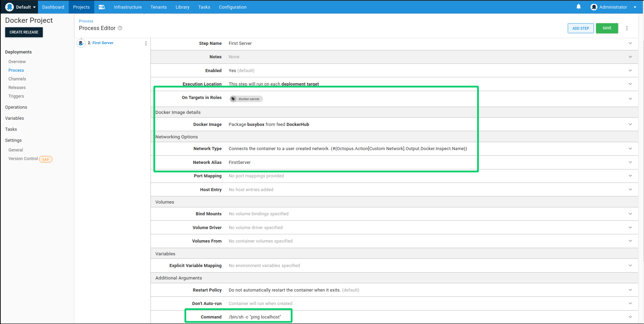Expand the Command section

630,317
